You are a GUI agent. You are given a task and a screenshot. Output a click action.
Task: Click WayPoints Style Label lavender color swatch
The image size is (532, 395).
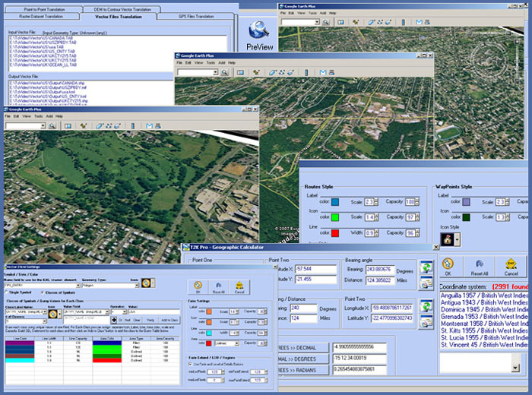pos(466,202)
